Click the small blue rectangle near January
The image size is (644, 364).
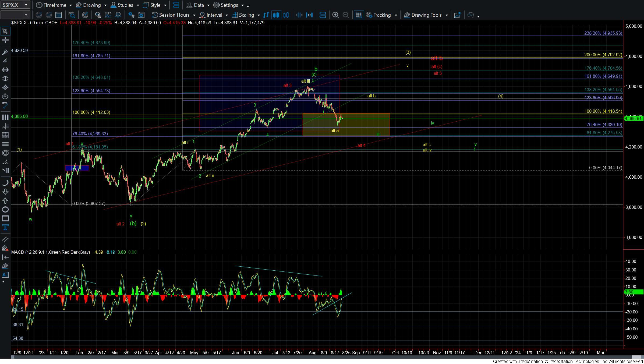(77, 168)
